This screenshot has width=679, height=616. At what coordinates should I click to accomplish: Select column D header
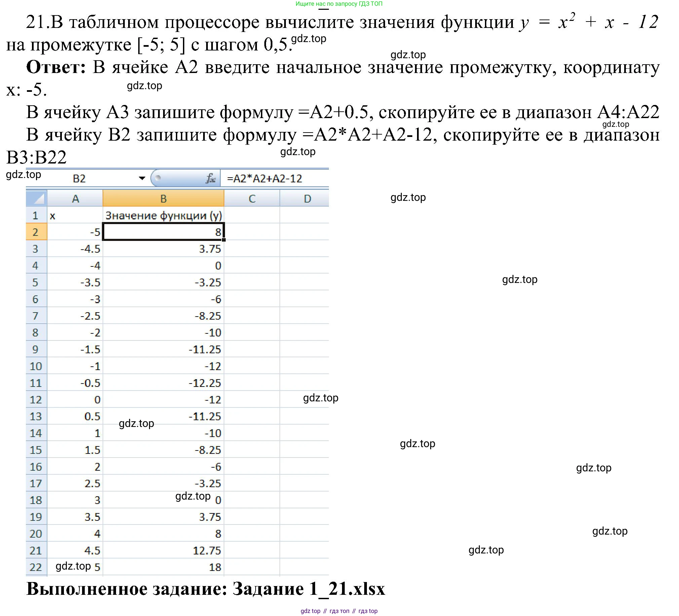(304, 198)
